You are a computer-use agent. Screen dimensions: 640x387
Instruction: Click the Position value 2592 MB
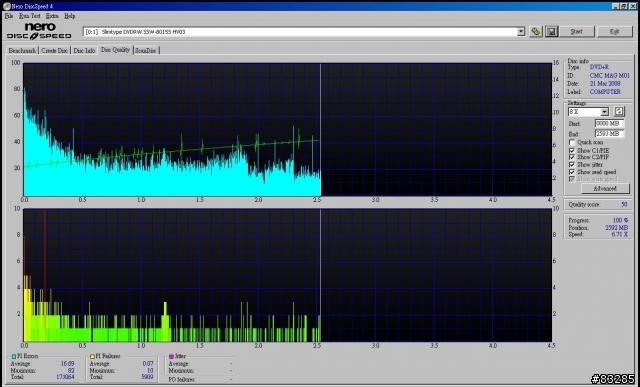(x=616, y=228)
